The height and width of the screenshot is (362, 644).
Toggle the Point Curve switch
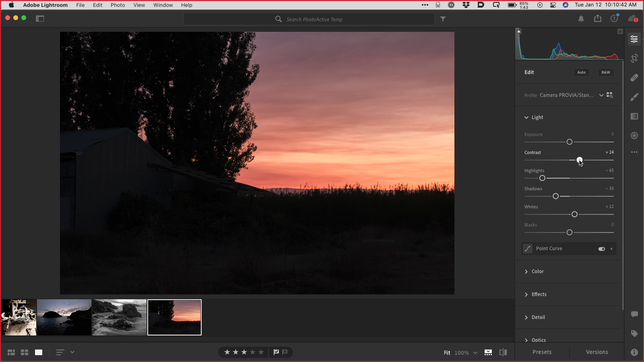tap(602, 249)
